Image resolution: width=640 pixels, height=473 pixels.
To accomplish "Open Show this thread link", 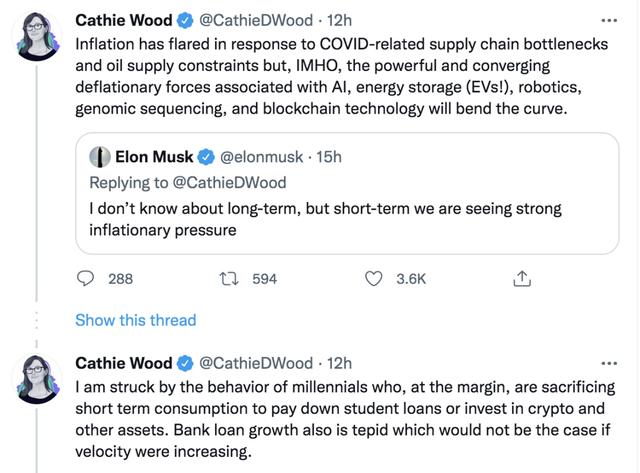I will [x=135, y=320].
